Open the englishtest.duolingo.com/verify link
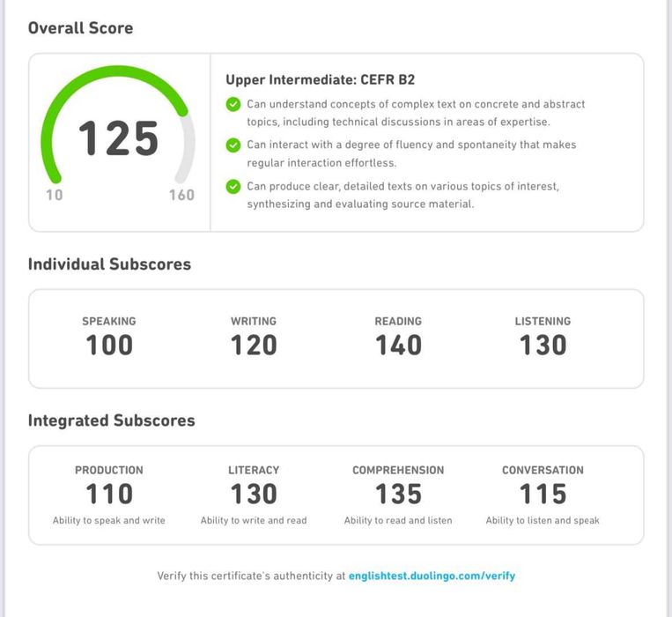 [432, 576]
